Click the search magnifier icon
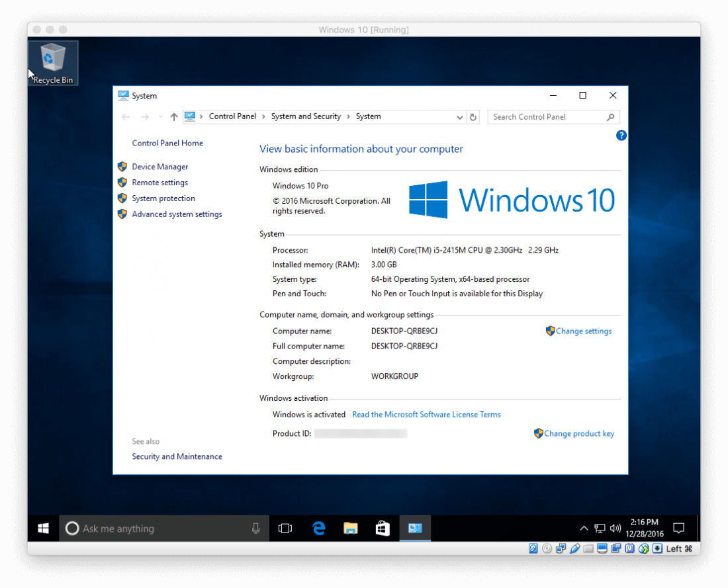Image resolution: width=728 pixels, height=588 pixels. 611,117
